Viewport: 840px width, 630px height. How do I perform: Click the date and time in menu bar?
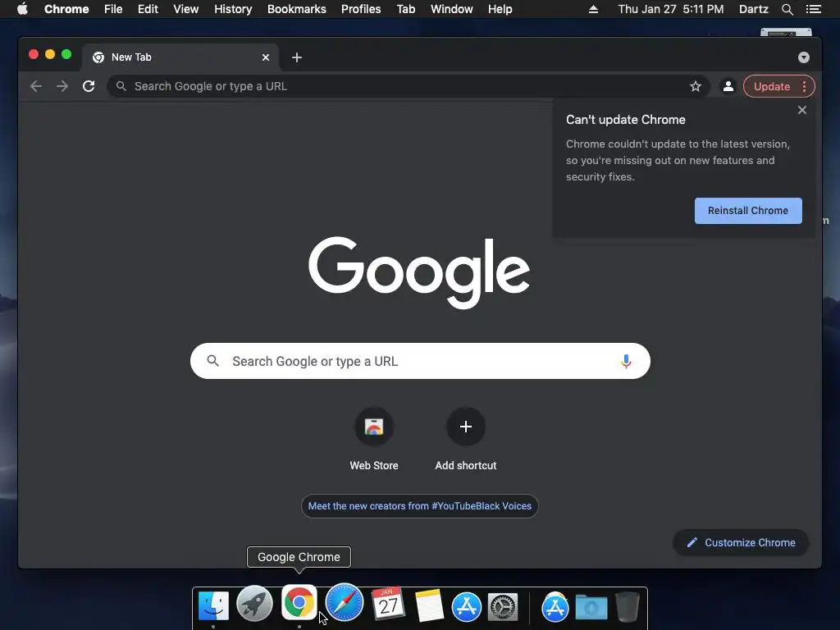pos(671,9)
